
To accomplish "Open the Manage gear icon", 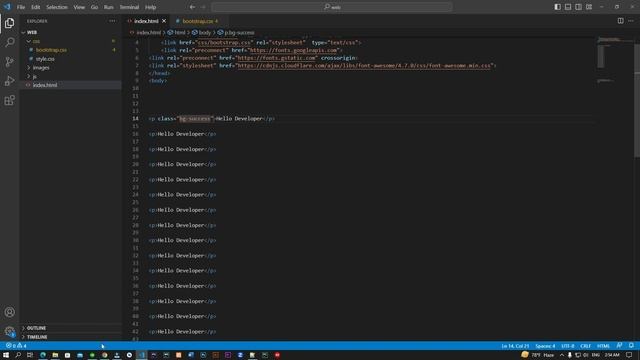I will coord(9,331).
